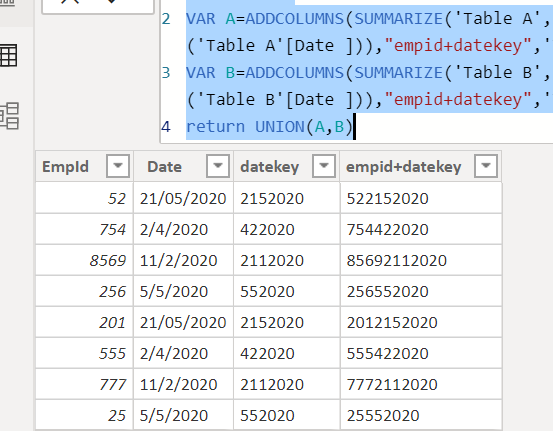This screenshot has width=553, height=431.
Task: Click datekey cell in EmpId 754 row
Action: tap(286, 229)
